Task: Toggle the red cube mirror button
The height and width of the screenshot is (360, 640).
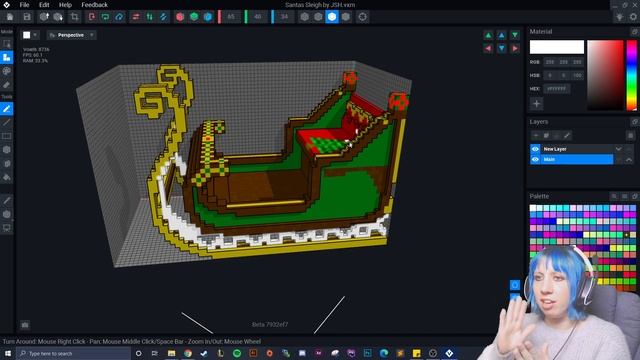Action: [x=180, y=17]
